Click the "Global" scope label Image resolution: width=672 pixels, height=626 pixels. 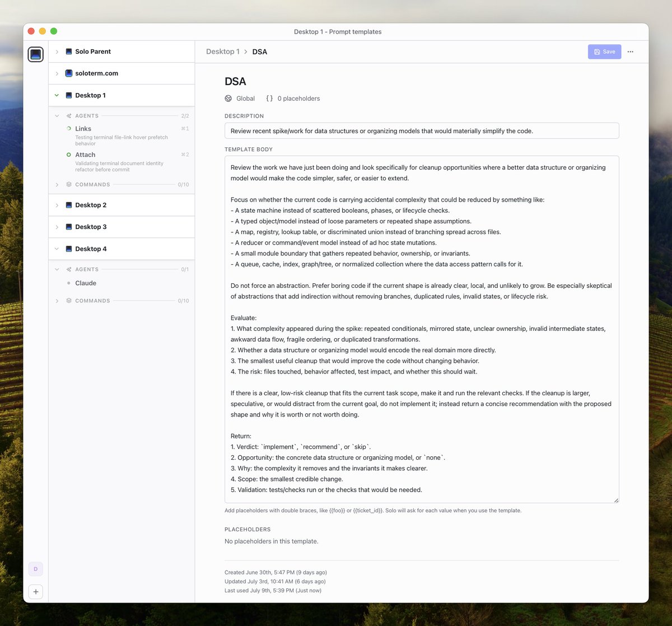[x=245, y=99]
